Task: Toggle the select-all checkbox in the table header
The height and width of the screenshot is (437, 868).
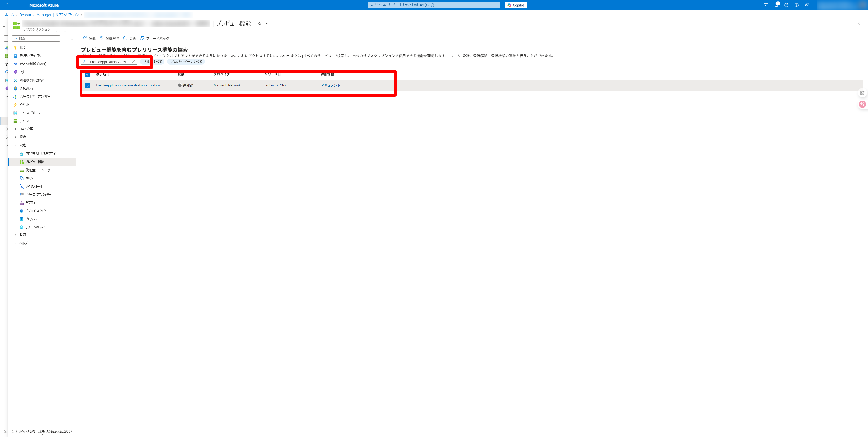Action: 87,74
